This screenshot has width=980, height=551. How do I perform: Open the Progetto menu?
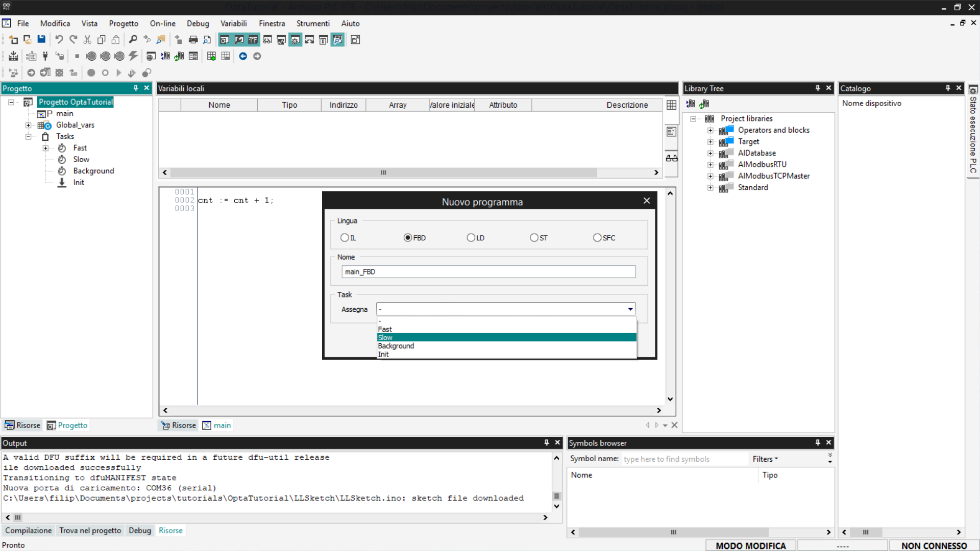(124, 23)
